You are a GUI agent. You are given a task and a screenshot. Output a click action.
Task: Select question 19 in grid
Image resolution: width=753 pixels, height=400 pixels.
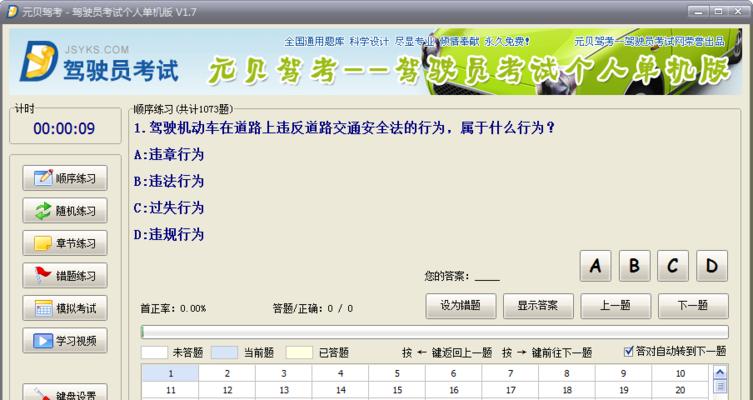point(623,390)
